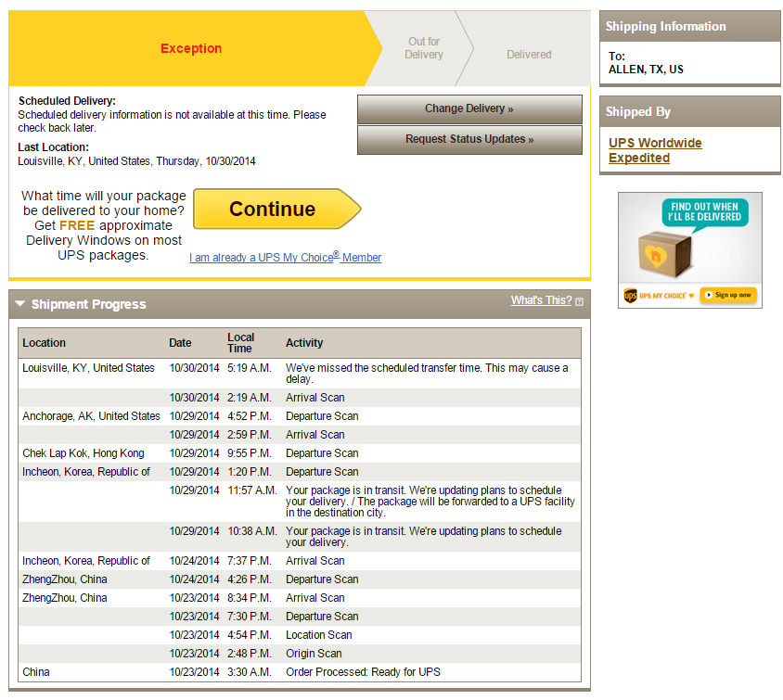Click the Shipping Information panel header

(x=689, y=27)
